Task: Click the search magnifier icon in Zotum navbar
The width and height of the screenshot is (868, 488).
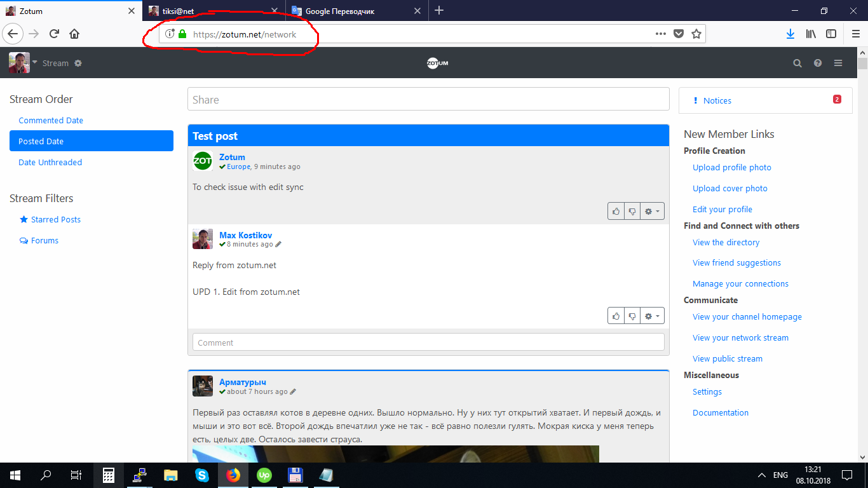Action: click(x=797, y=64)
